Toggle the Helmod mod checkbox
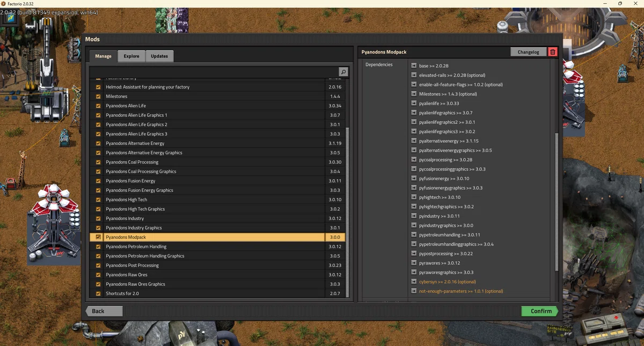 click(98, 87)
